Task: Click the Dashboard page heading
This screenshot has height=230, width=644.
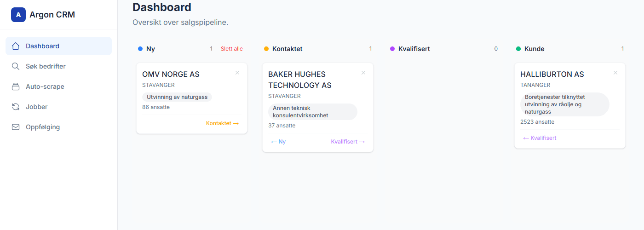Action: click(162, 7)
